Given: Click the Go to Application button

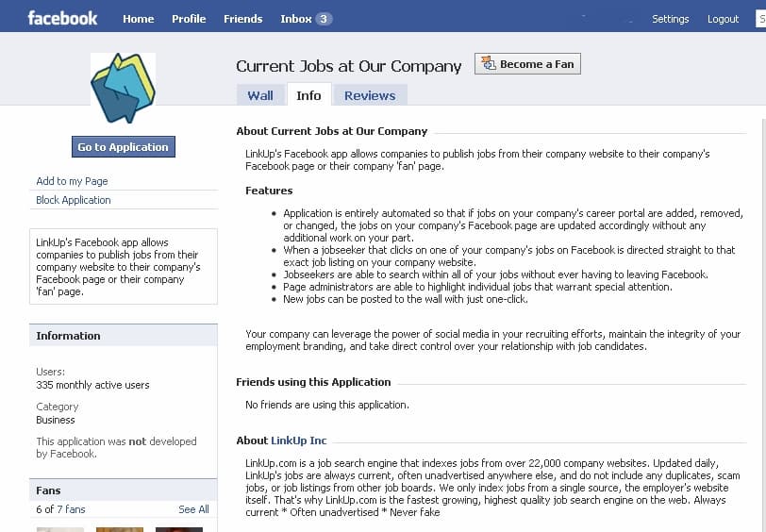Looking at the screenshot, I should click(x=123, y=146).
